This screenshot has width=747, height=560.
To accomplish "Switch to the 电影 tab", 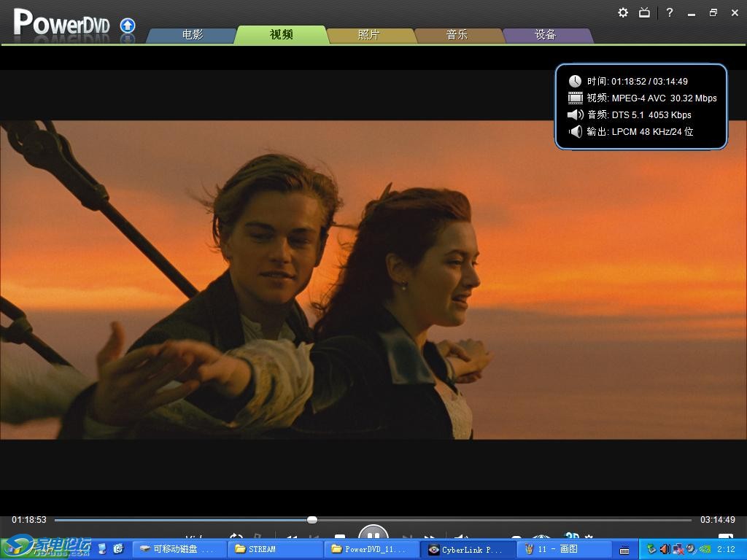I will pyautogui.click(x=193, y=35).
